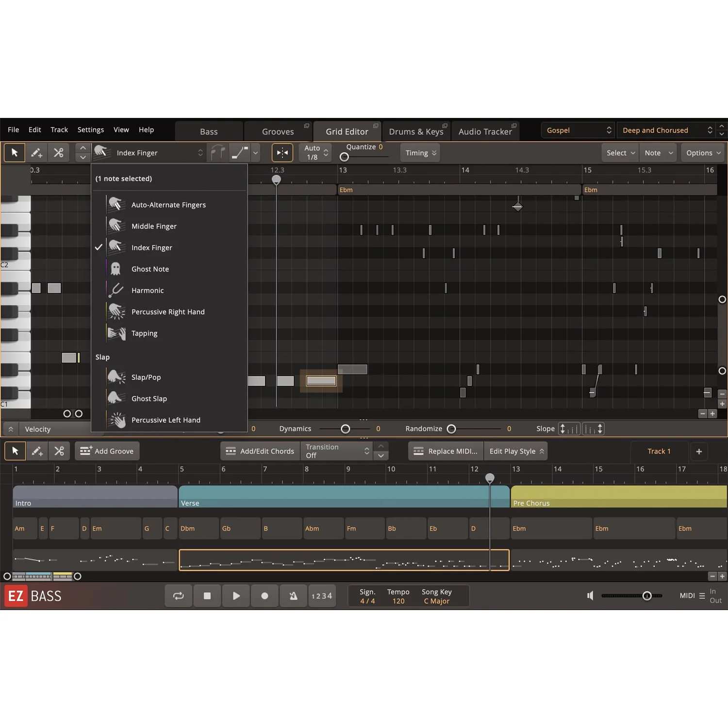This screenshot has height=728, width=728.
Task: Click the Add/Edit Chords button
Action: (x=261, y=451)
